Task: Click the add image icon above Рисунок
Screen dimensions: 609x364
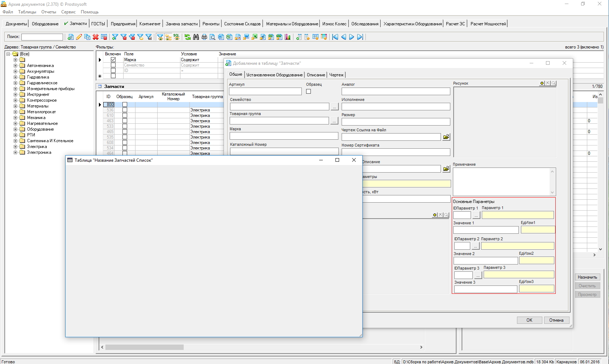Action: point(542,83)
